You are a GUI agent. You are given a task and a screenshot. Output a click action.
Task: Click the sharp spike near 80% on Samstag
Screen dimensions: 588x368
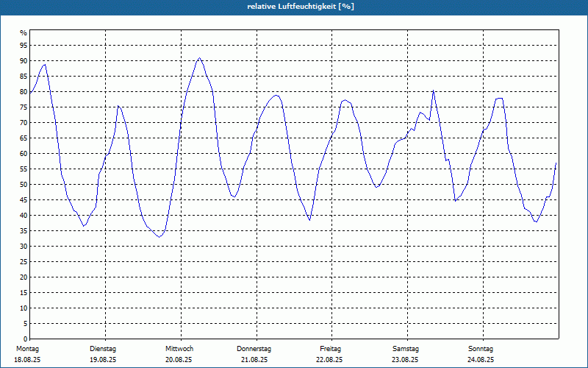433,91
